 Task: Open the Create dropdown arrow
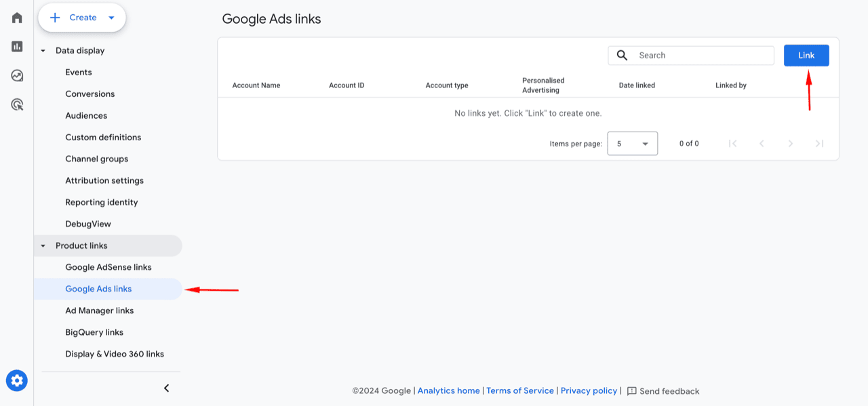[x=111, y=18]
